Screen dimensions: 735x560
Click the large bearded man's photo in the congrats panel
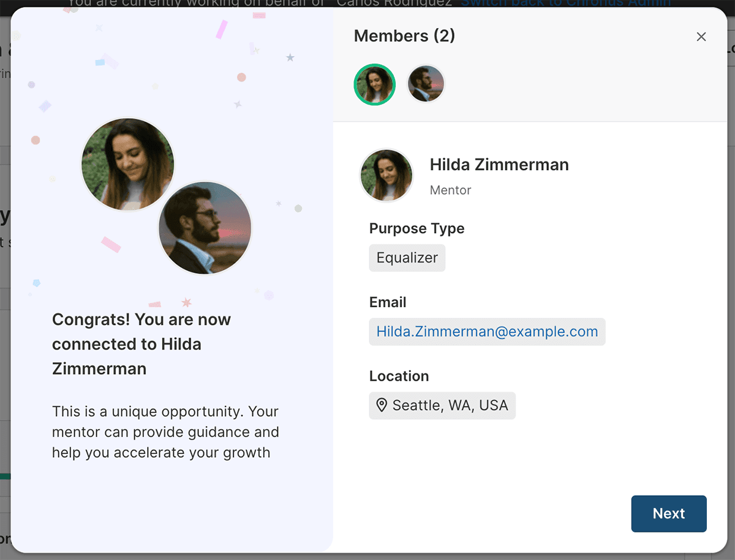[x=205, y=228]
